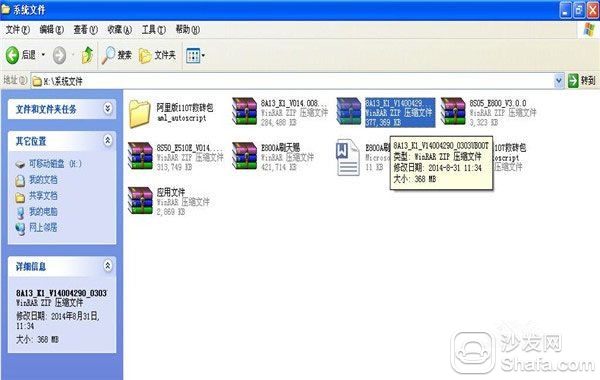Collapse the 详细信息 panel
The height and width of the screenshot is (380, 600).
tap(108, 266)
